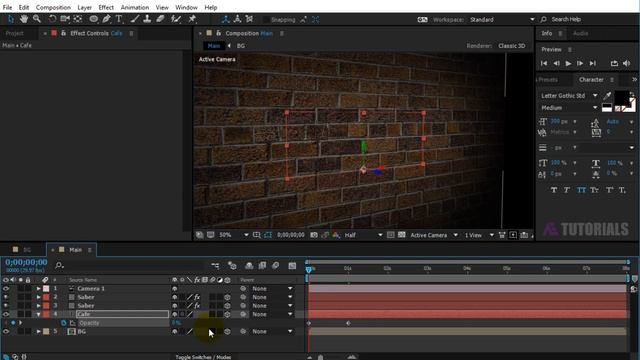Viewport: 640px width, 360px height.
Task: Toggle 3D layer switch for BG
Action: (227, 331)
